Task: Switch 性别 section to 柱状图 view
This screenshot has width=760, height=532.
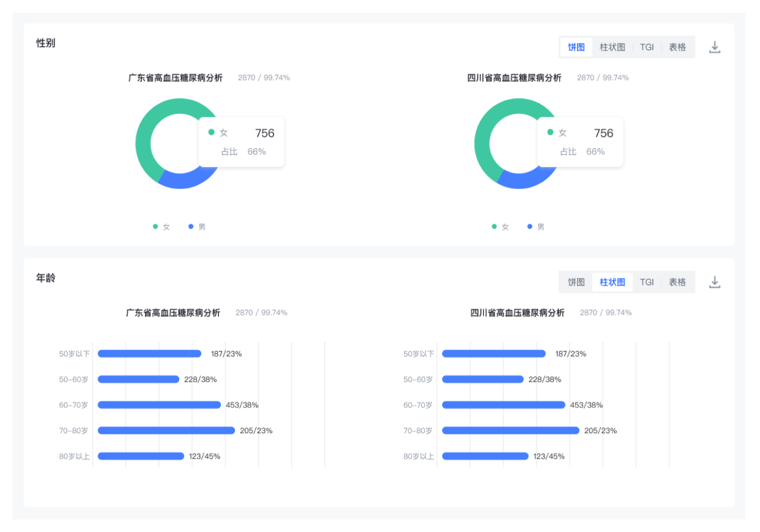Action: 612,47
